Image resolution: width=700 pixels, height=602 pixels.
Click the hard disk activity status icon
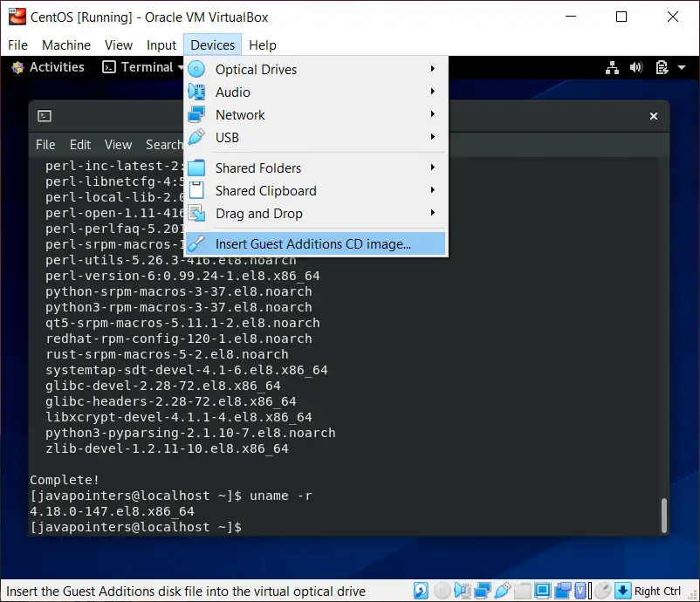pos(421,591)
